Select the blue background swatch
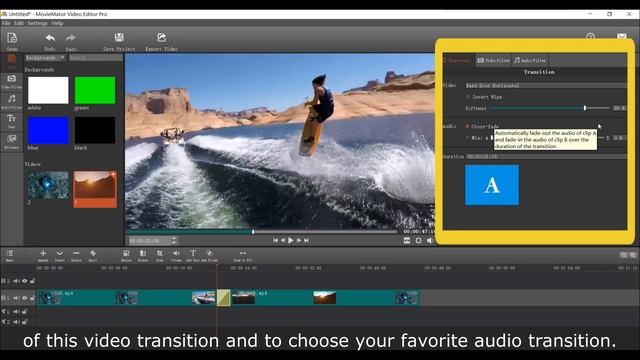 pyautogui.click(x=48, y=130)
